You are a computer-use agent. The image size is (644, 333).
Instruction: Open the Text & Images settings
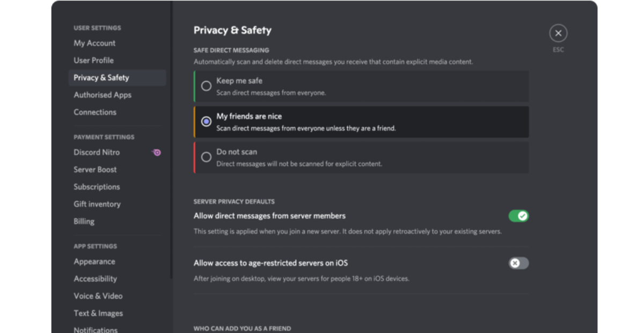pos(98,313)
